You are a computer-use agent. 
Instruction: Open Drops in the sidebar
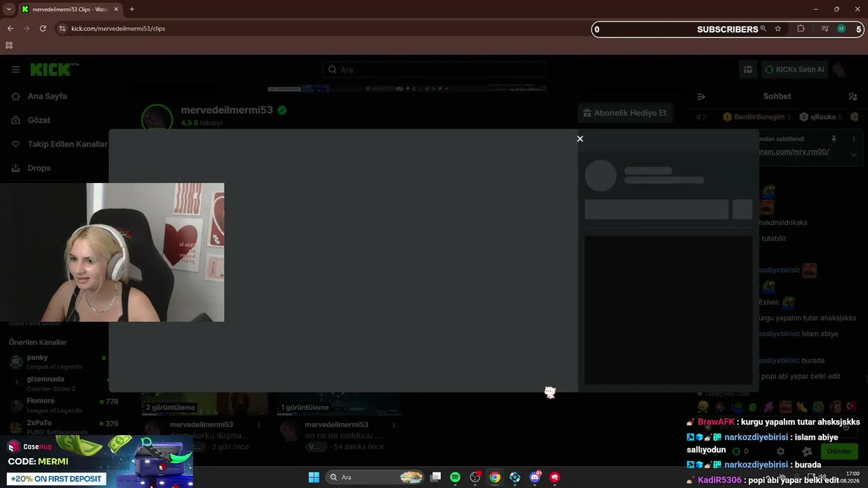click(x=39, y=168)
